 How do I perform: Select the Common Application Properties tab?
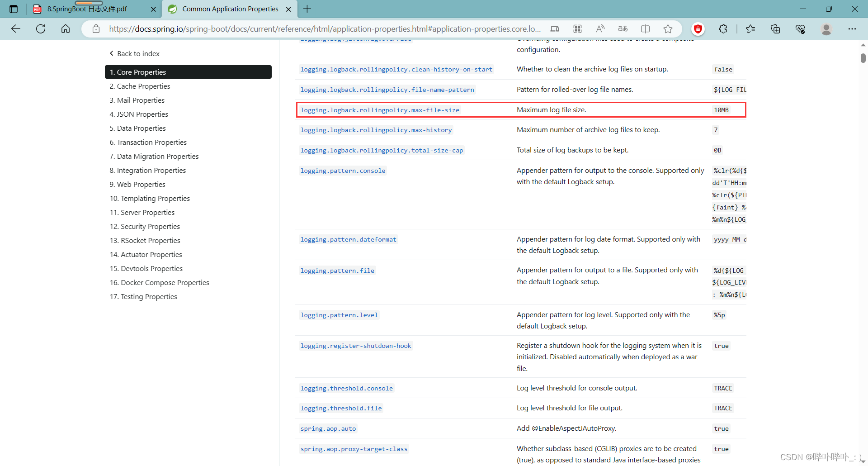pos(230,9)
